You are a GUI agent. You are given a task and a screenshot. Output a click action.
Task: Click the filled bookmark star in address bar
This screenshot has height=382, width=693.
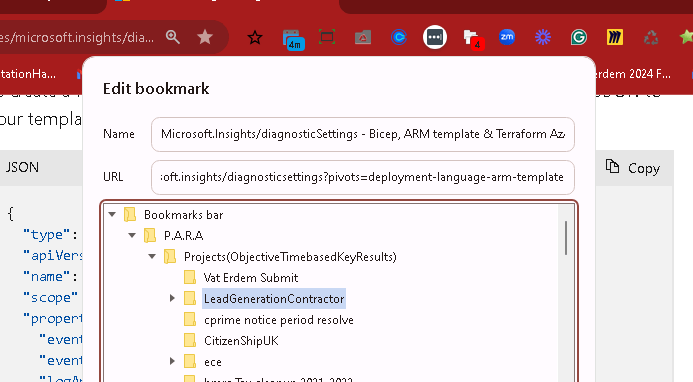(x=205, y=37)
